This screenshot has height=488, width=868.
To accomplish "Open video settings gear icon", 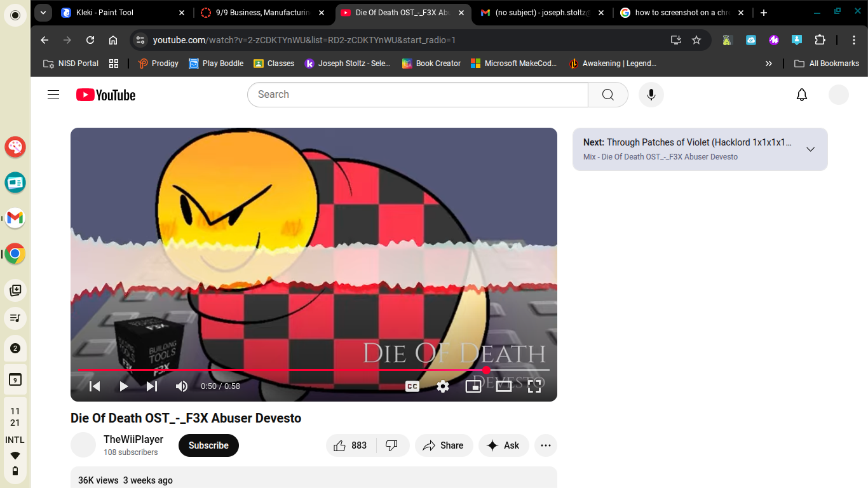I will coord(443,386).
